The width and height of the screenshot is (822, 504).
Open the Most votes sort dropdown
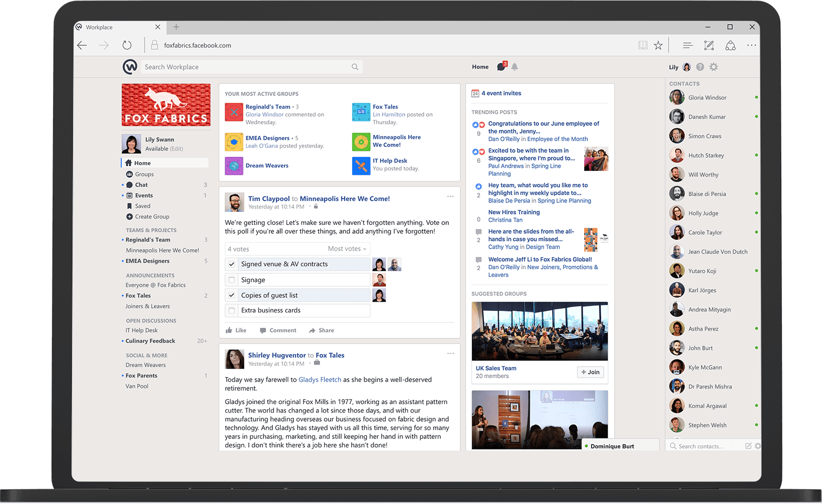click(347, 249)
